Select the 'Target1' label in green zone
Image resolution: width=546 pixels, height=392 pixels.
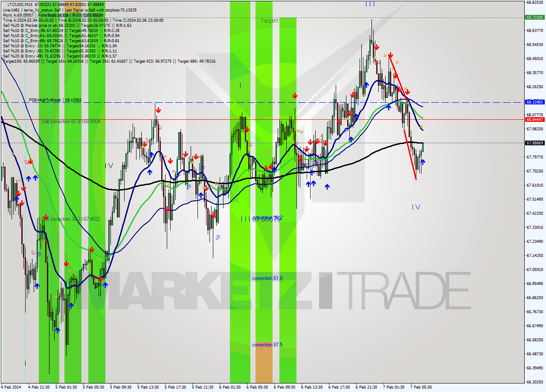270,20
